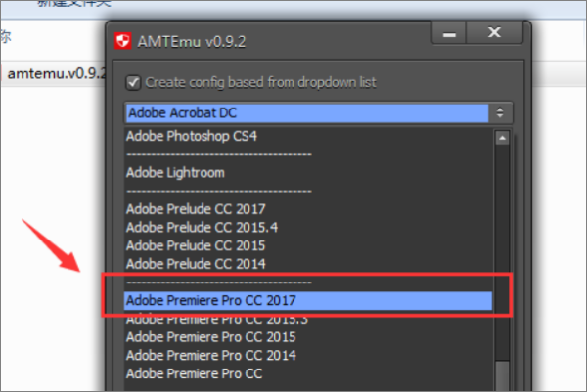Choose Adobe Prelude CC 2014 option
The height and width of the screenshot is (392, 587).
pos(196,263)
